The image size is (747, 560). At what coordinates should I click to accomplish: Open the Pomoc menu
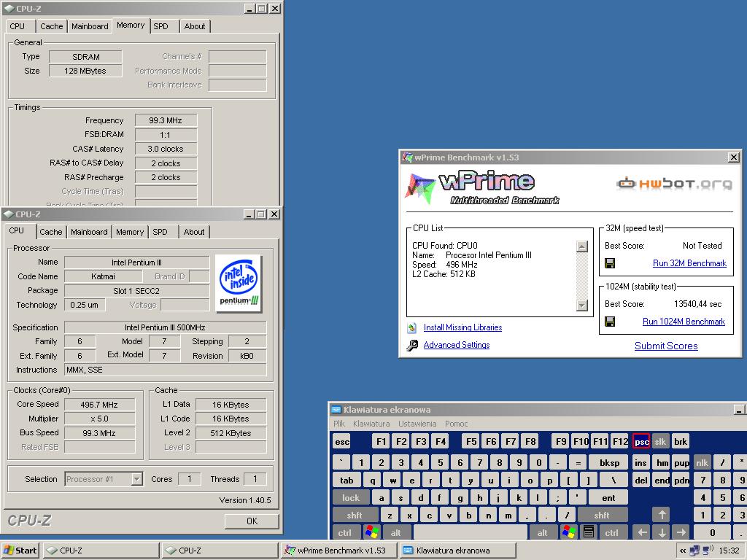tap(457, 424)
